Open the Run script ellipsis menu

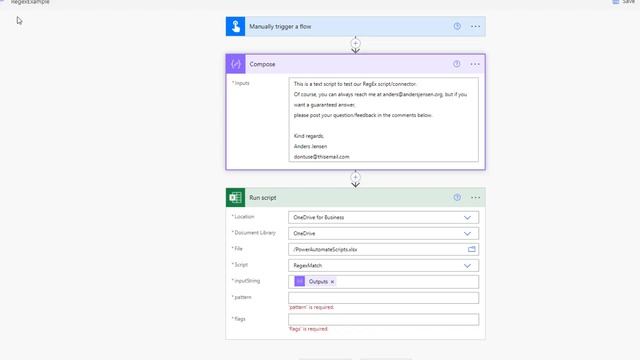[475, 198]
